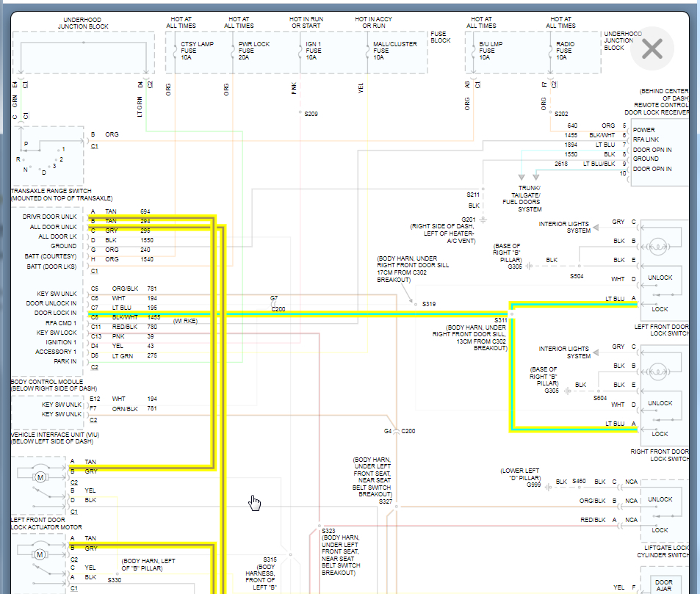
Task: Click the S323 splice label
Action: coord(328,531)
